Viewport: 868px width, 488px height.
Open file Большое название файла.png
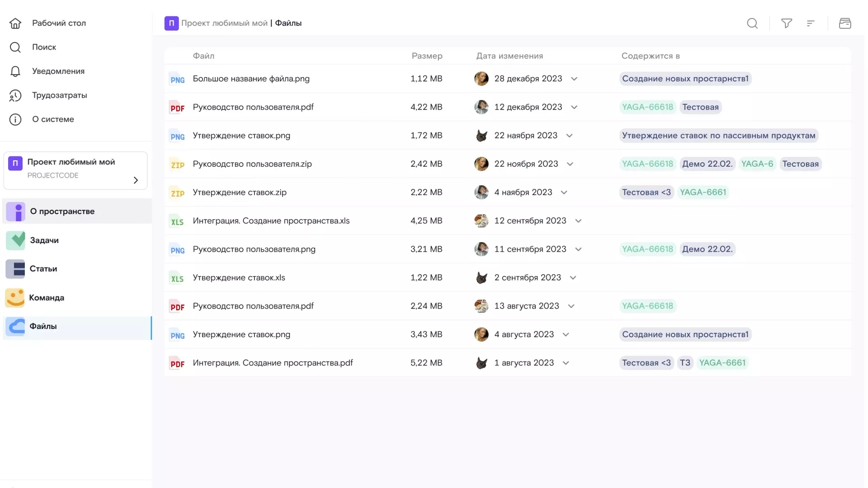(251, 79)
